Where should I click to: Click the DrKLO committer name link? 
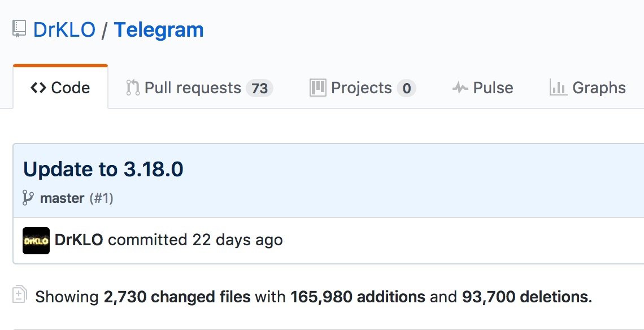79,240
